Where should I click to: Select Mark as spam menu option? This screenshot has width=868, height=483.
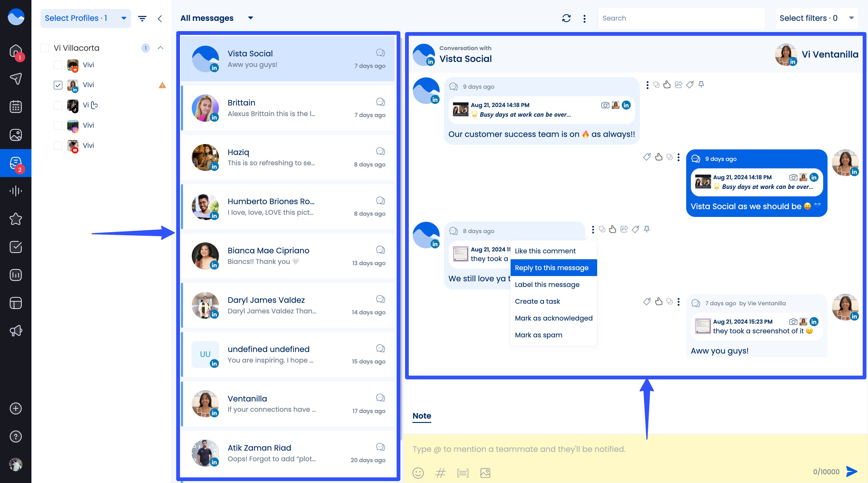pos(538,335)
